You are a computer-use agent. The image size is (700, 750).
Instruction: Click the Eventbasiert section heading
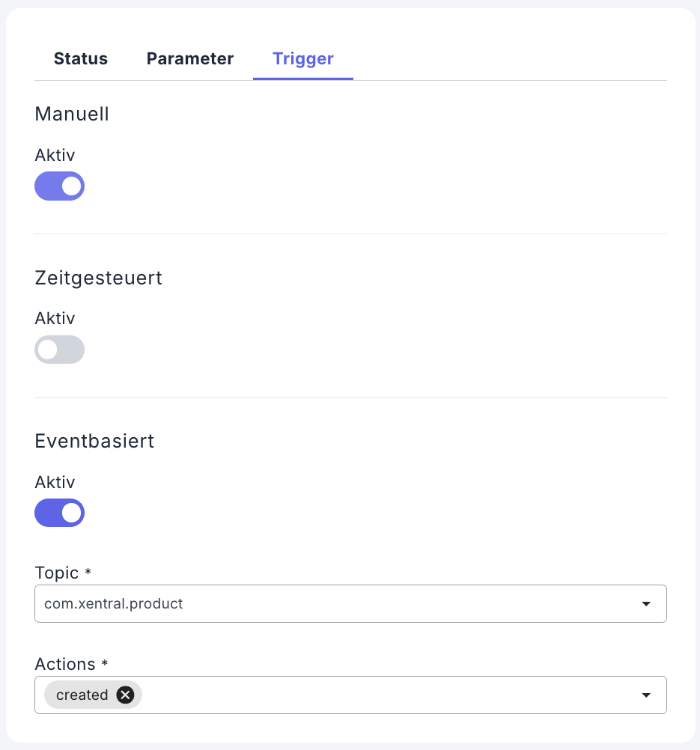[x=94, y=441]
